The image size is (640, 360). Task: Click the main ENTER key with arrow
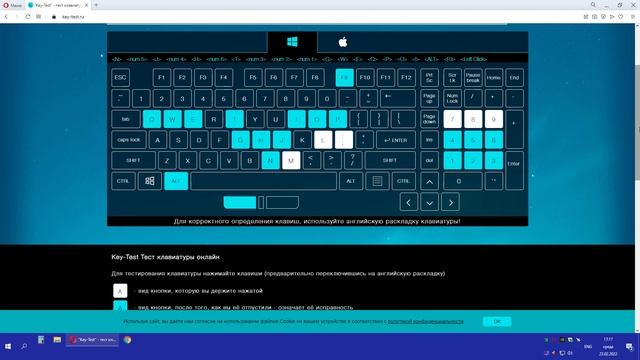click(x=396, y=140)
